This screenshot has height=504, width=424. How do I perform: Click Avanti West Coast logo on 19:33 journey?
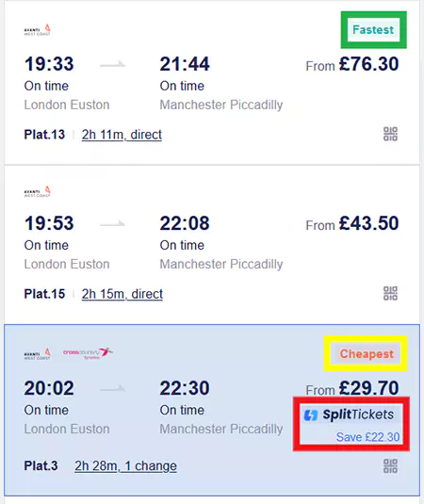(38, 30)
